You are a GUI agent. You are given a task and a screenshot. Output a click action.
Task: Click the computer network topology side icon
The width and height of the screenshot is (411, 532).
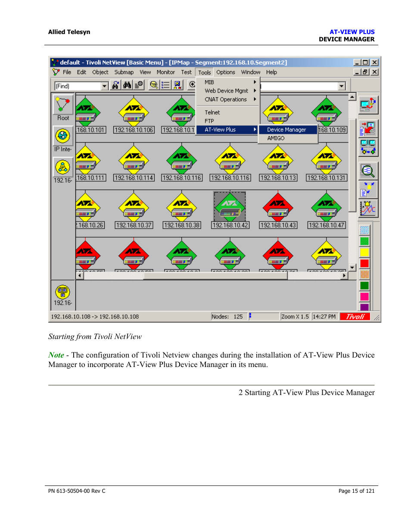coord(368,105)
